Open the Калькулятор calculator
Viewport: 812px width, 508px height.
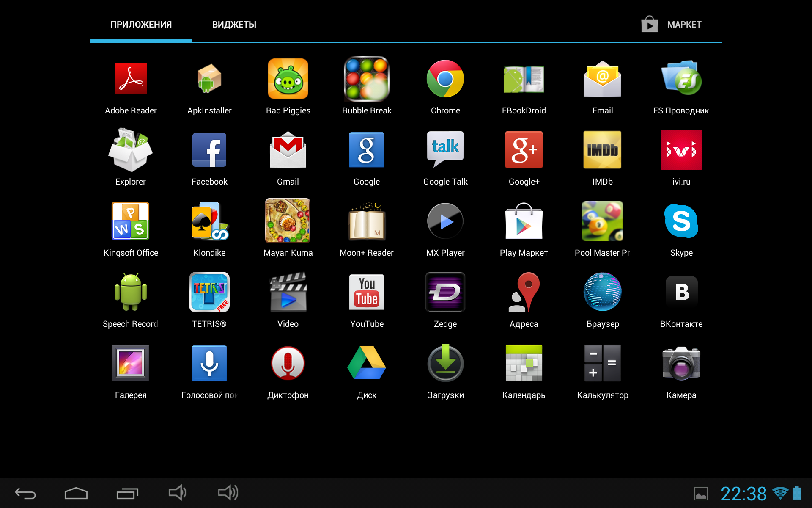(603, 363)
